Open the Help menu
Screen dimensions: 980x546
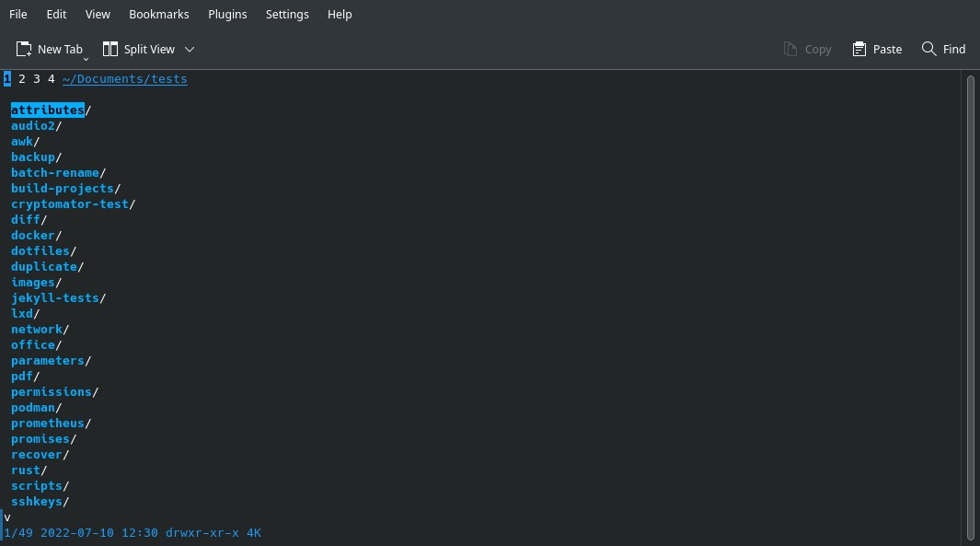click(340, 14)
